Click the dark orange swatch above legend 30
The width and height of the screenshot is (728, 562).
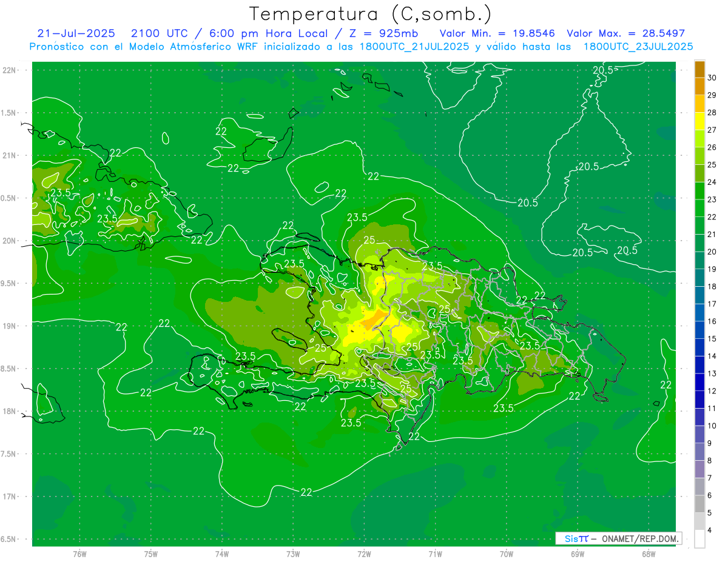point(699,69)
